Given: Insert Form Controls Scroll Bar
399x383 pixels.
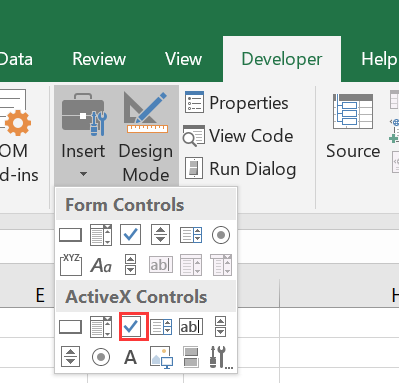Looking at the screenshot, I should coord(130,265).
